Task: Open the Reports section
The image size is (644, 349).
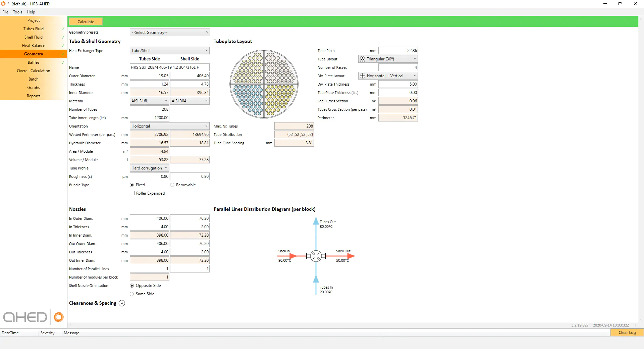Action: [34, 96]
